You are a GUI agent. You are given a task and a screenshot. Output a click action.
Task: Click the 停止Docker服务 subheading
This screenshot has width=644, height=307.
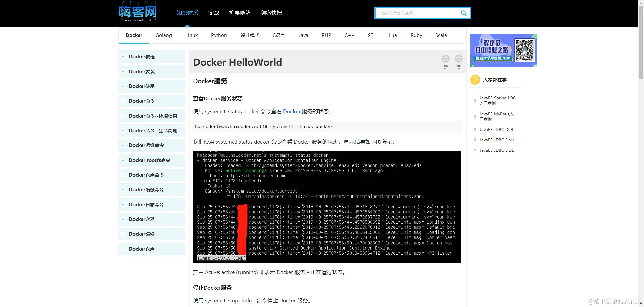click(212, 288)
